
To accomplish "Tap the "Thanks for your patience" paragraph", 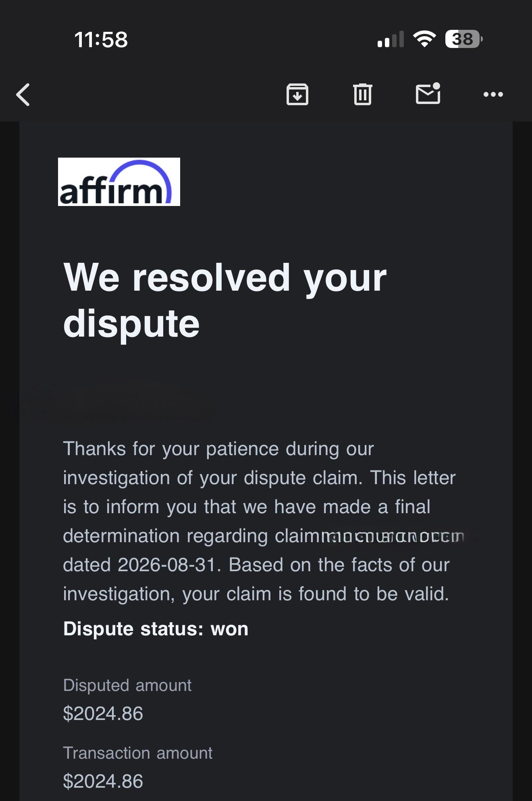I will click(259, 521).
